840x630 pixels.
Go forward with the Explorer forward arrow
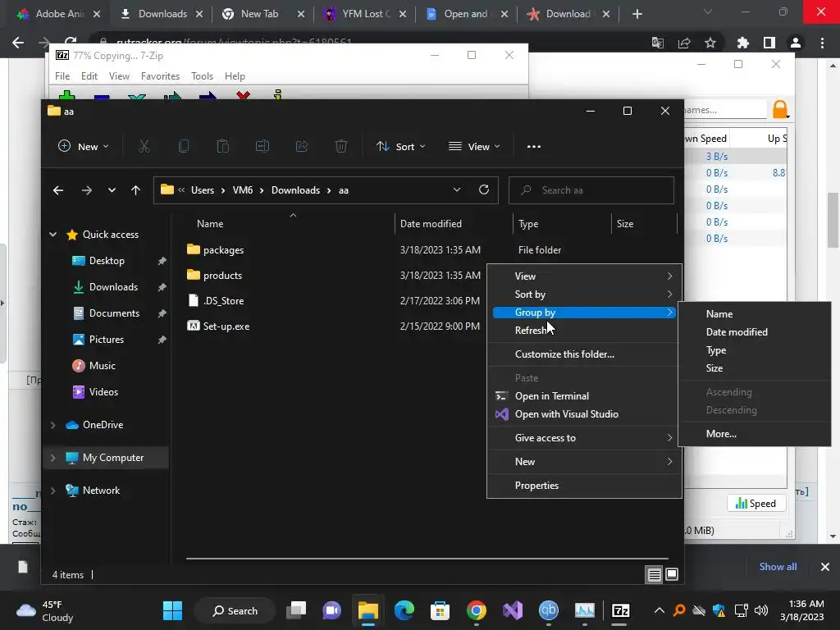pyautogui.click(x=87, y=190)
